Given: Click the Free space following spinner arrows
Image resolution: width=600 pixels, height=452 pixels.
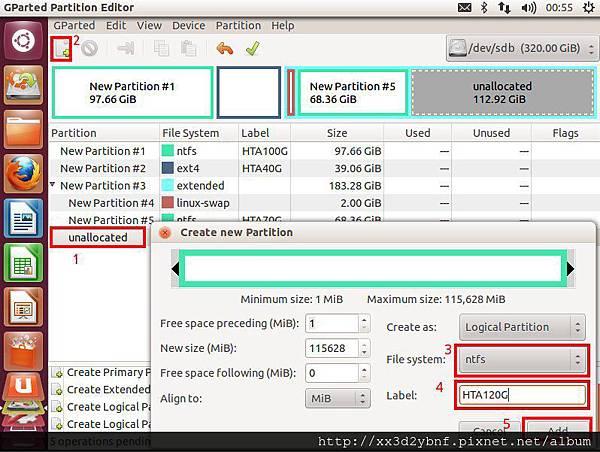Looking at the screenshot, I should coord(364,373).
